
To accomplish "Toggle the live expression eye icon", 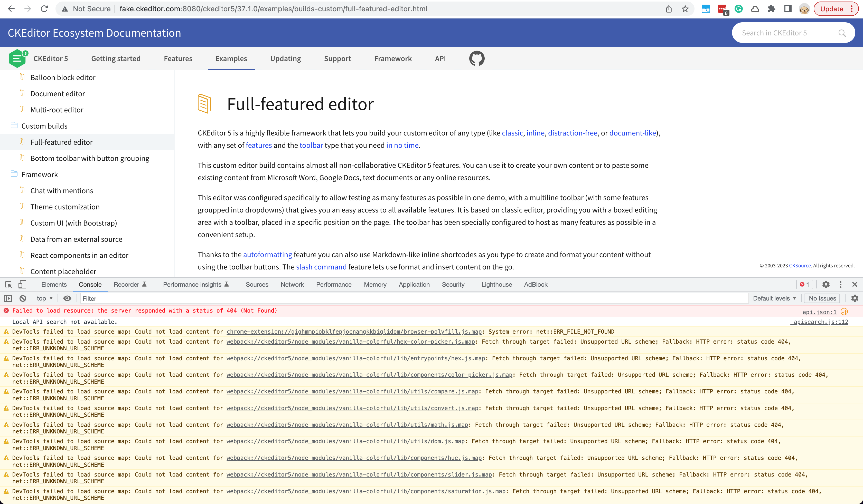I will (x=67, y=298).
